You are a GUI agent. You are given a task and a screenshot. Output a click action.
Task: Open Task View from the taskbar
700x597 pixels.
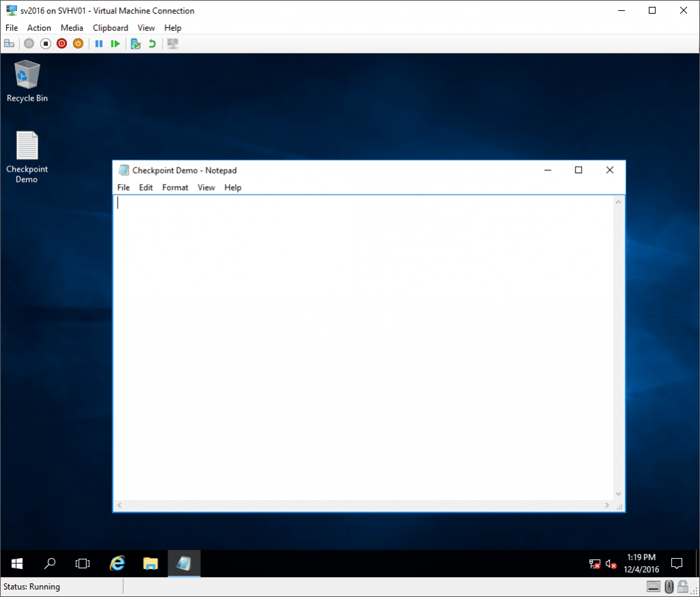(83, 563)
